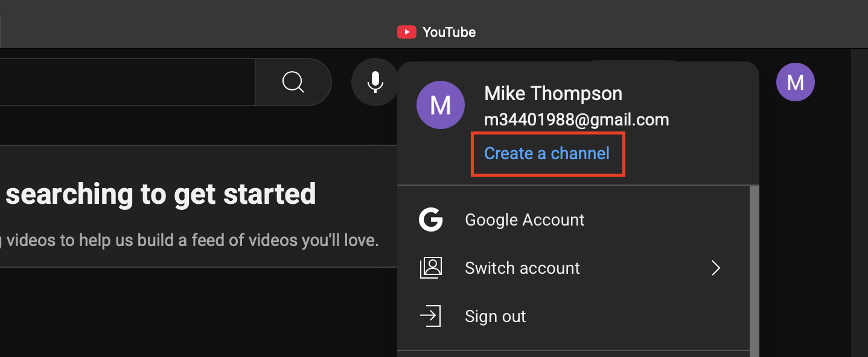Choose Sign out from the account menu
868x357 pixels.
point(573,316)
